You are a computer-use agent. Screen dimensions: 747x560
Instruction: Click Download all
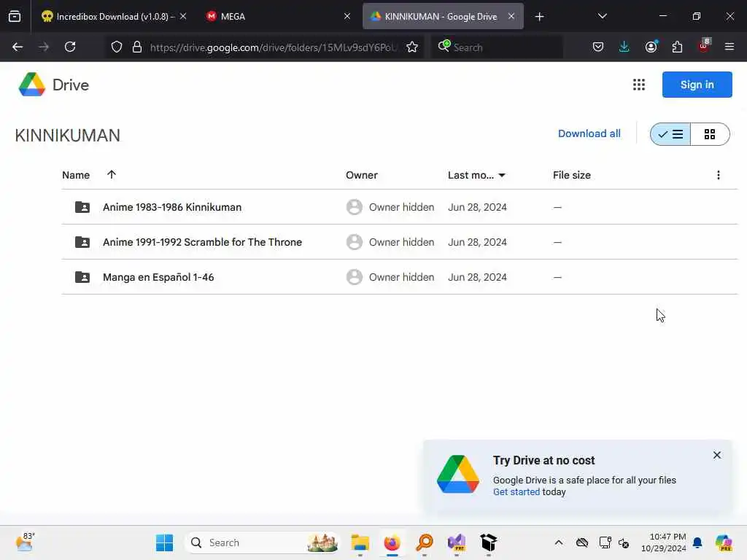pos(589,134)
